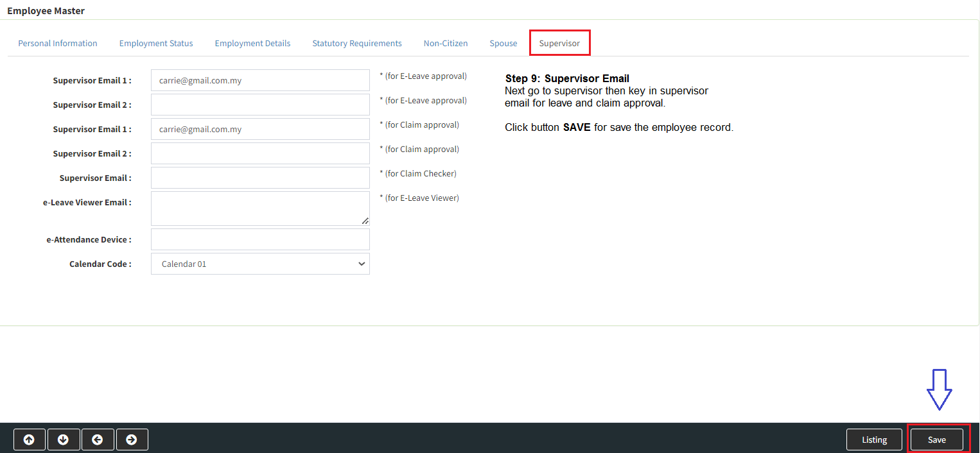Click Supervisor Email 2 field for E-Leave approval
The width and height of the screenshot is (980, 453).
[260, 105]
